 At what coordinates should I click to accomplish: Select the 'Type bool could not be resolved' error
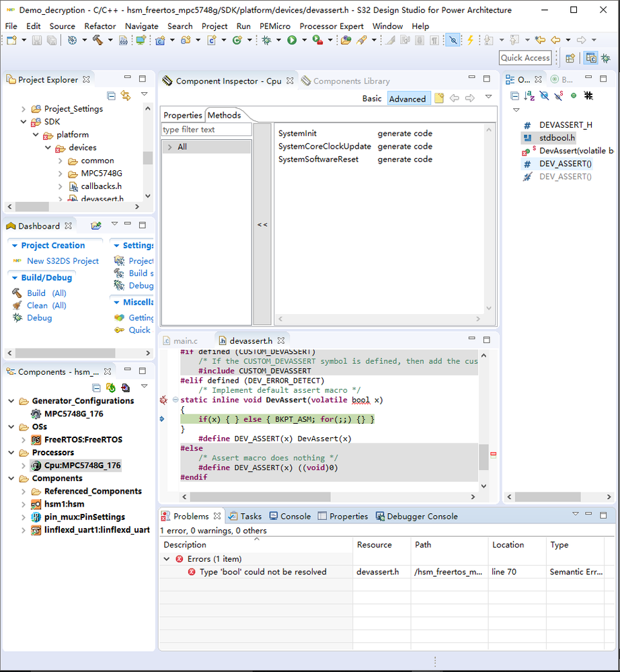click(x=263, y=572)
